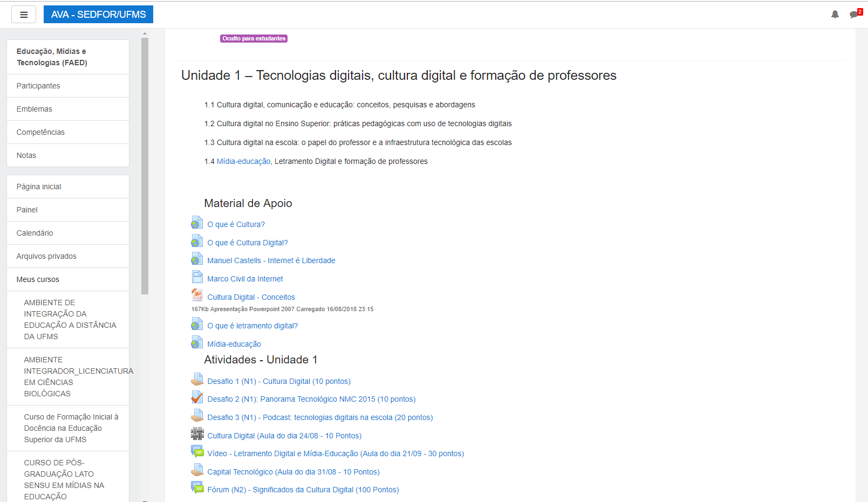Click the forum icon for Fórum (N2)
The image size is (868, 502).
(x=197, y=488)
